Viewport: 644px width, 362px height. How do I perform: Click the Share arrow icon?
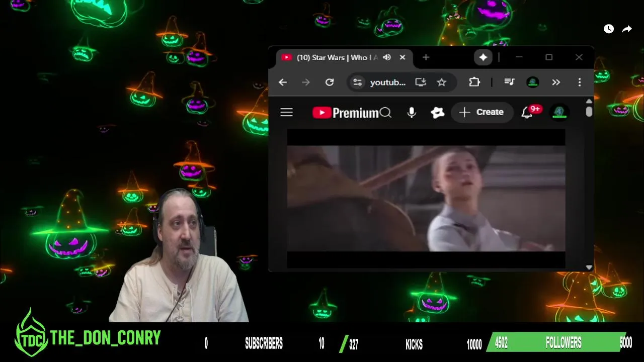(x=627, y=29)
